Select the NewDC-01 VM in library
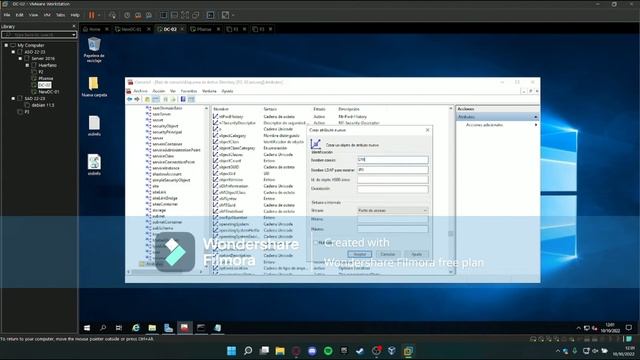The height and width of the screenshot is (360, 640). coord(49,92)
